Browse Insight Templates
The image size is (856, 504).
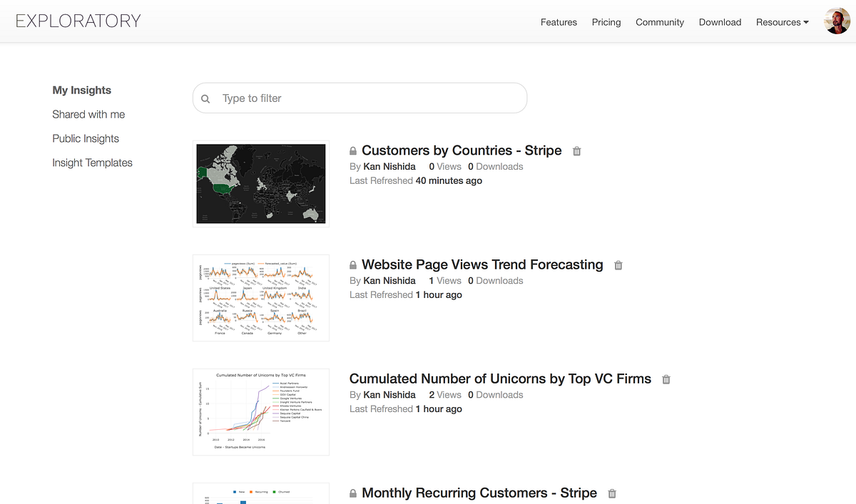pyautogui.click(x=92, y=163)
